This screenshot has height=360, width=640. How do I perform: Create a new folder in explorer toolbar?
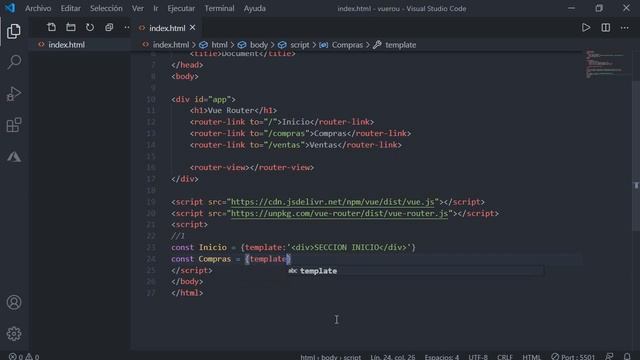tap(71, 27)
